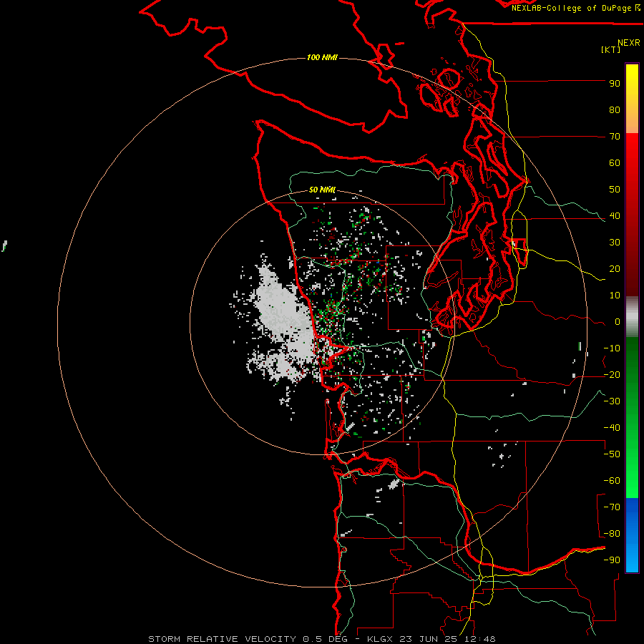Click the 12:48 timestamp
644x644 pixels.
[482, 639]
